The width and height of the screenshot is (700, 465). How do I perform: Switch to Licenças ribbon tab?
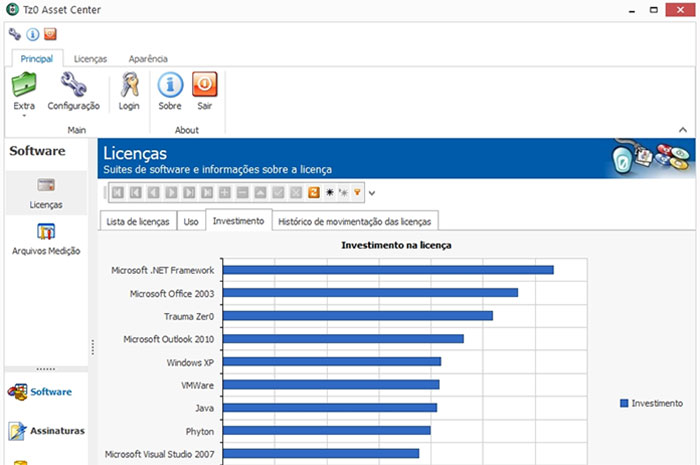tap(90, 59)
